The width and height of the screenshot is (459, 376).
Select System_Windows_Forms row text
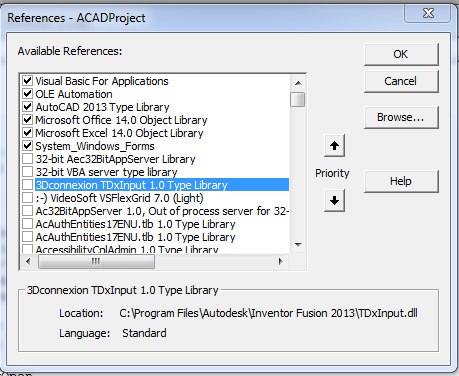[x=95, y=146]
